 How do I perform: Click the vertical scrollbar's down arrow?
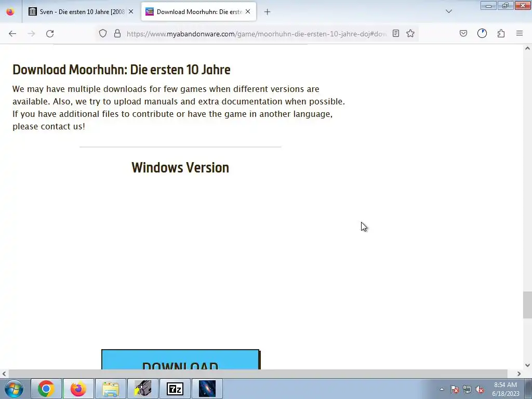pos(527,365)
